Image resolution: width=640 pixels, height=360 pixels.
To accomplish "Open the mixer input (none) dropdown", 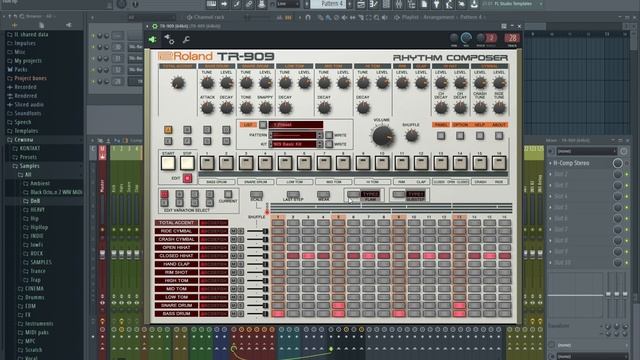I will [x=586, y=151].
